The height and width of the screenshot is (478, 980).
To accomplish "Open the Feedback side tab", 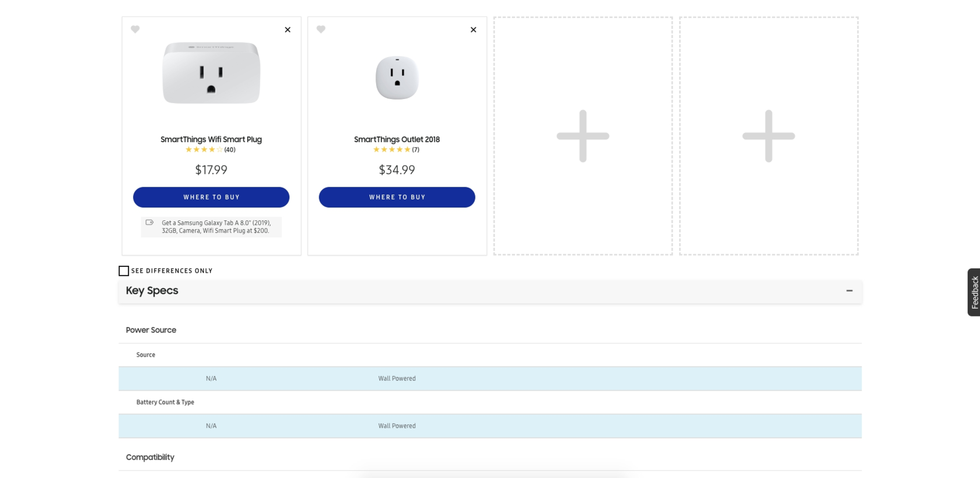I will (x=974, y=292).
